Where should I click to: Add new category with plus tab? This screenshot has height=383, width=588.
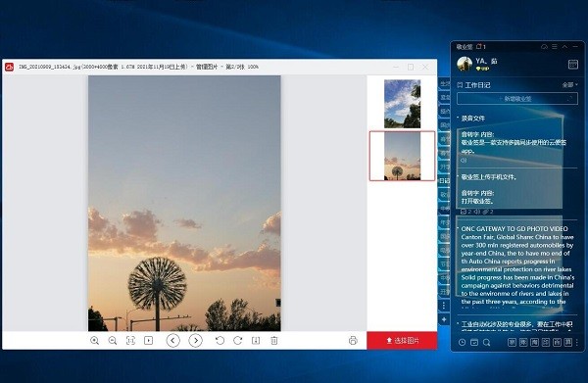[x=444, y=319]
